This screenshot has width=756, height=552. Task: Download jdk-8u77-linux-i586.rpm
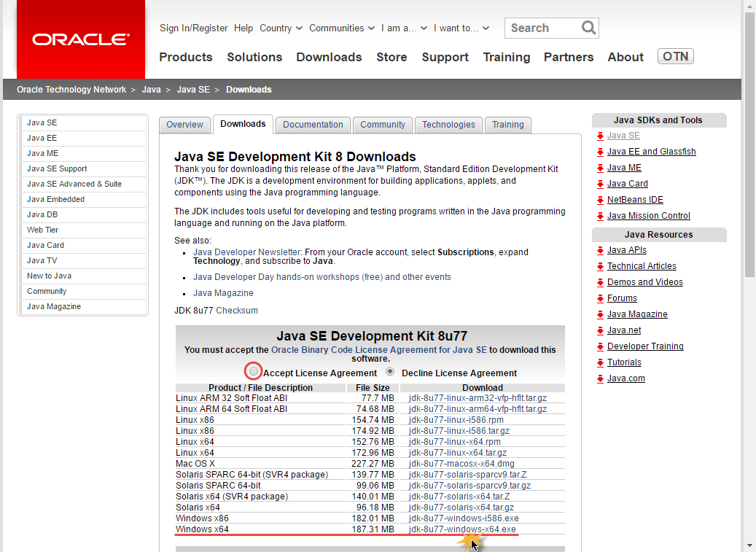click(456, 420)
